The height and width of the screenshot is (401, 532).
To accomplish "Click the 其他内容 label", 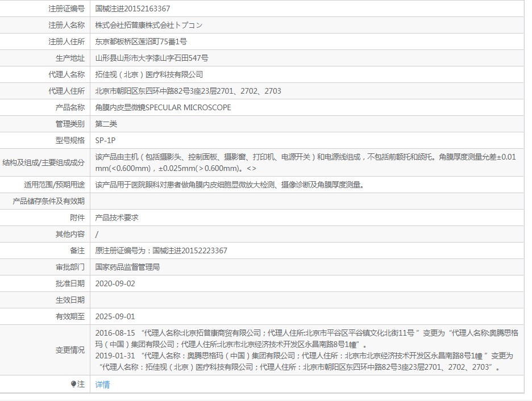I will point(70,234).
